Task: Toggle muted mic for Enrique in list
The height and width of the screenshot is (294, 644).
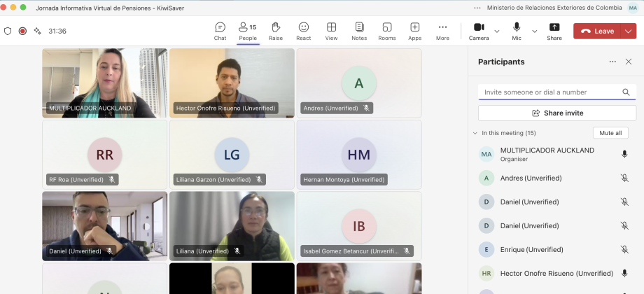Action: pos(624,249)
